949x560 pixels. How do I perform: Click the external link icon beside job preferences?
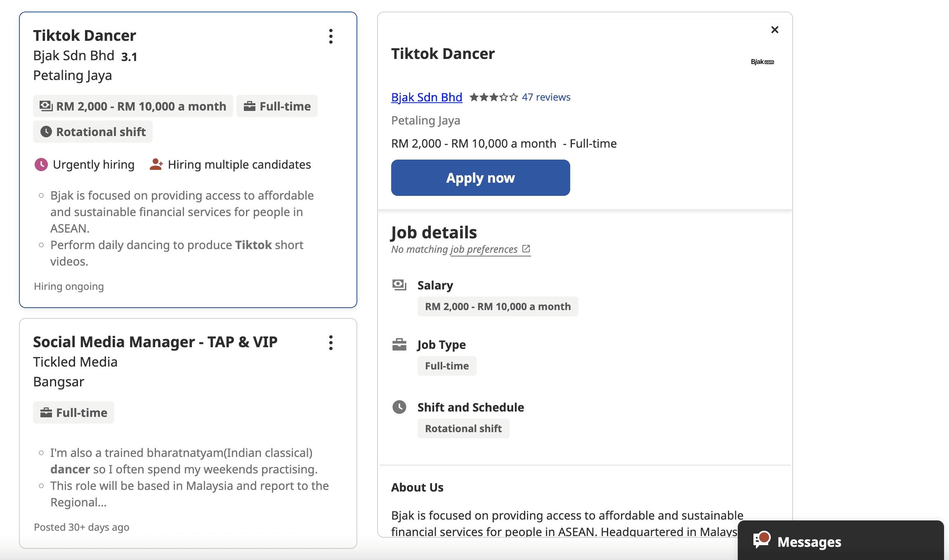[526, 249]
